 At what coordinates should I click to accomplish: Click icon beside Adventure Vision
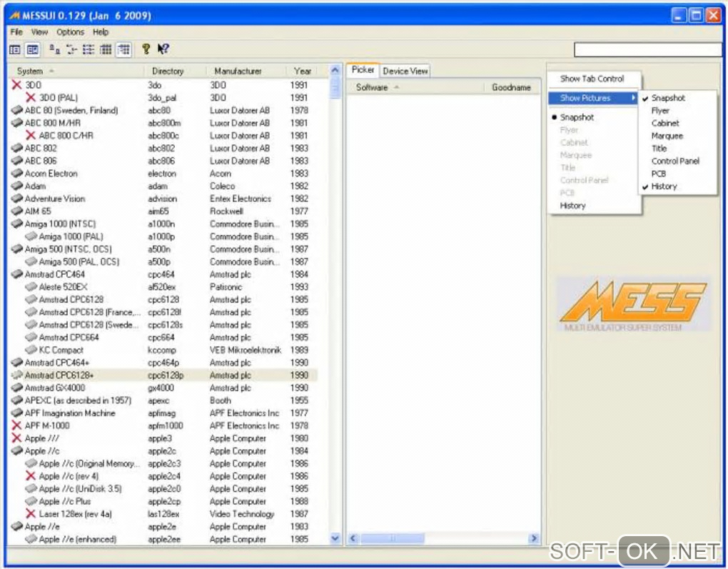[x=16, y=198]
